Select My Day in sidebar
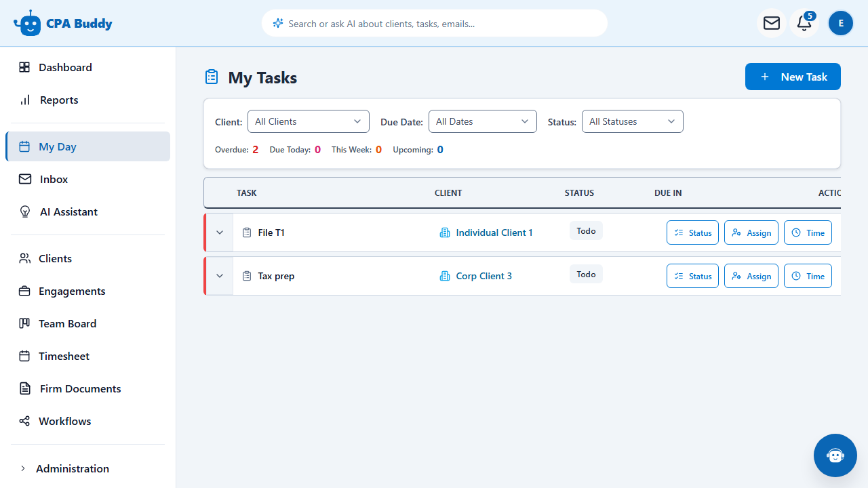 pos(88,146)
